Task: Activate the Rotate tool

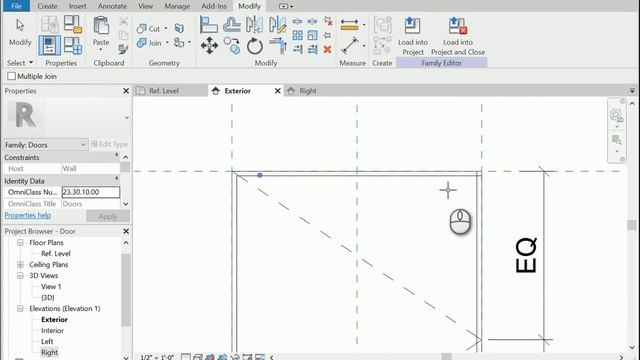Action: click(254, 46)
